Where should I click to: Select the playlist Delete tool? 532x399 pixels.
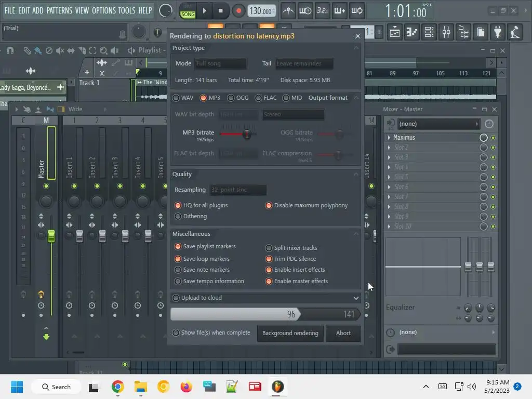(49, 50)
